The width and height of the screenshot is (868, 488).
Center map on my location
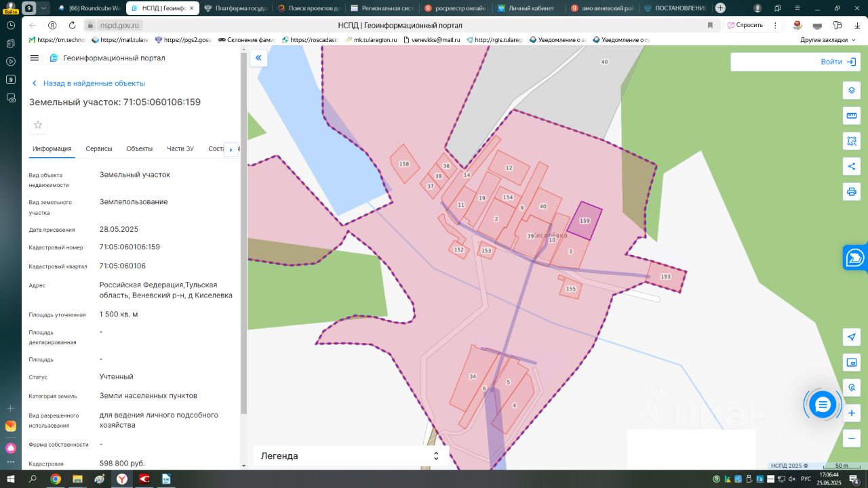852,338
